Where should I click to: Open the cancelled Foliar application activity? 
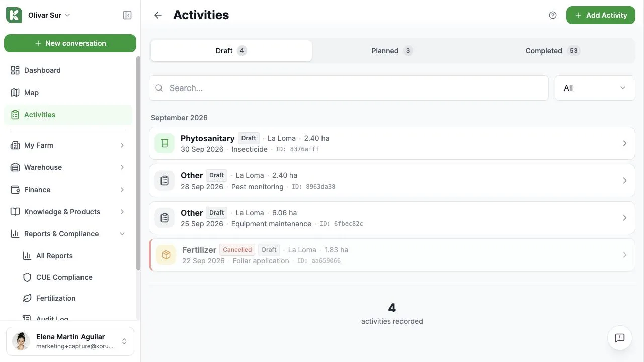392,255
